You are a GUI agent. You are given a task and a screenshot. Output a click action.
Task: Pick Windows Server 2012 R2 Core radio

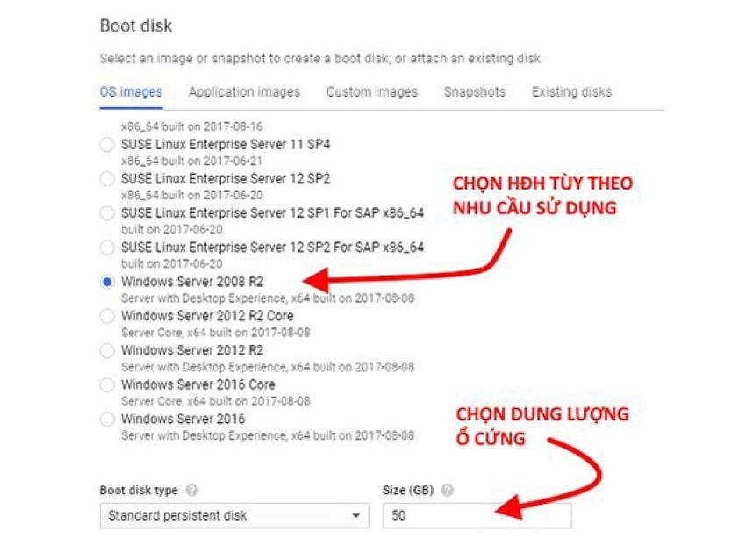click(107, 316)
